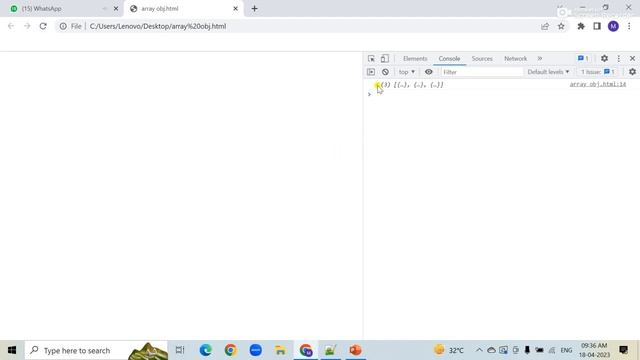Image resolution: width=640 pixels, height=360 pixels.
Task: Open the Elements tab
Action: [415, 59]
